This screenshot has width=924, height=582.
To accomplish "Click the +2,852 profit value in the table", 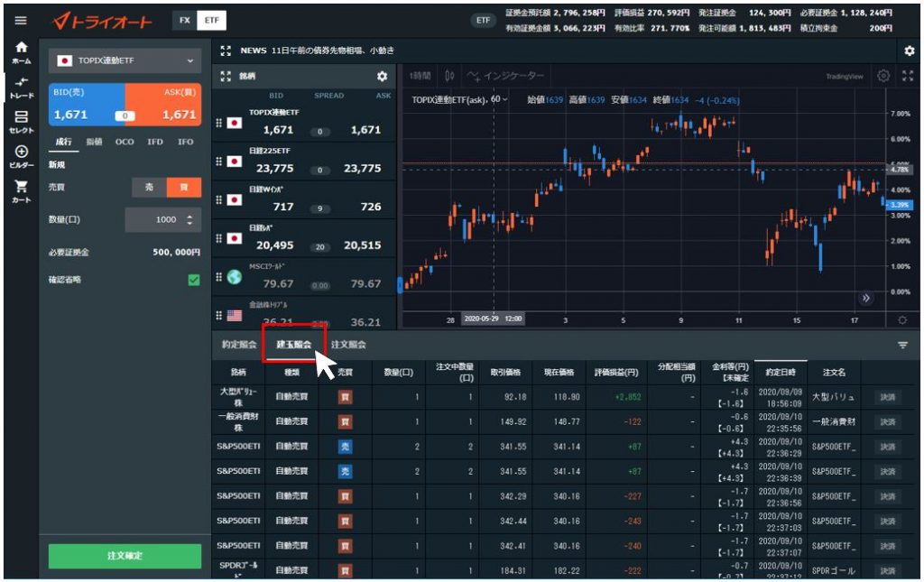I will coord(628,397).
